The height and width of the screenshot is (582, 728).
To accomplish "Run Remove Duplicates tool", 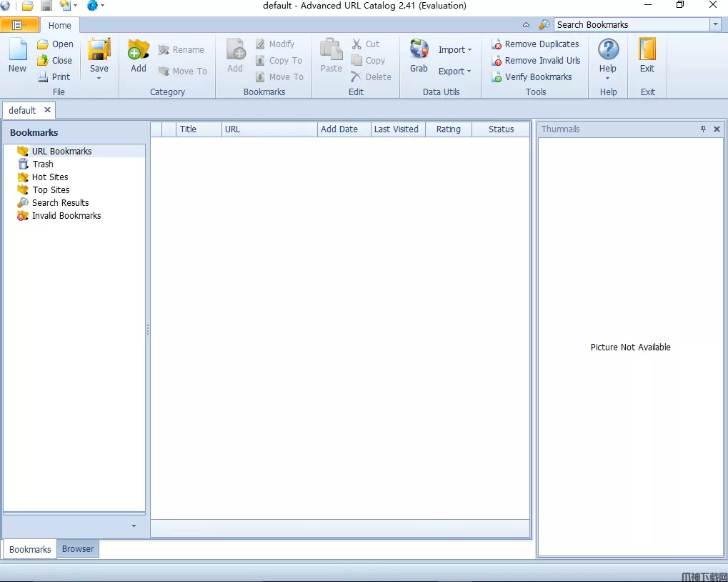I will pos(535,44).
